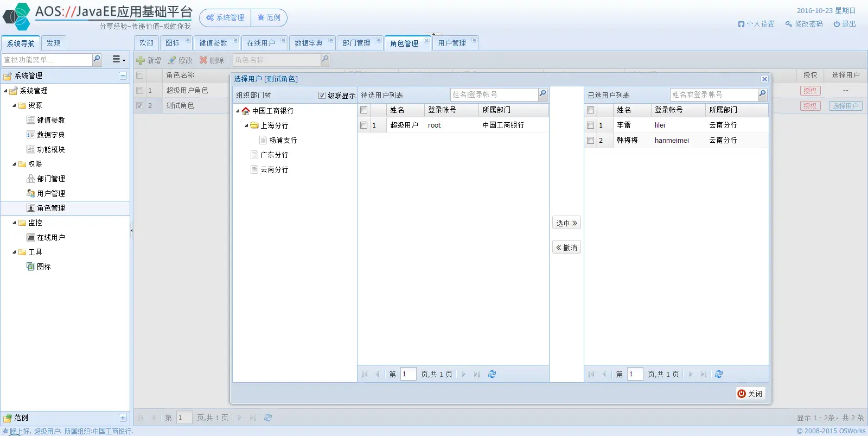
Task: Check the 超级用户 root row
Action: click(364, 125)
